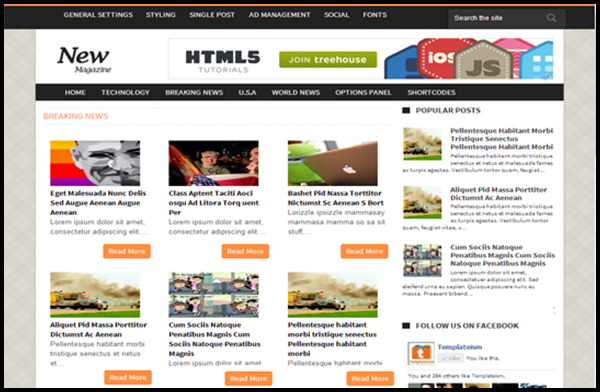This screenshot has width=600, height=392.
Task: Open Shortcodes navigation item
Action: pyautogui.click(x=431, y=92)
